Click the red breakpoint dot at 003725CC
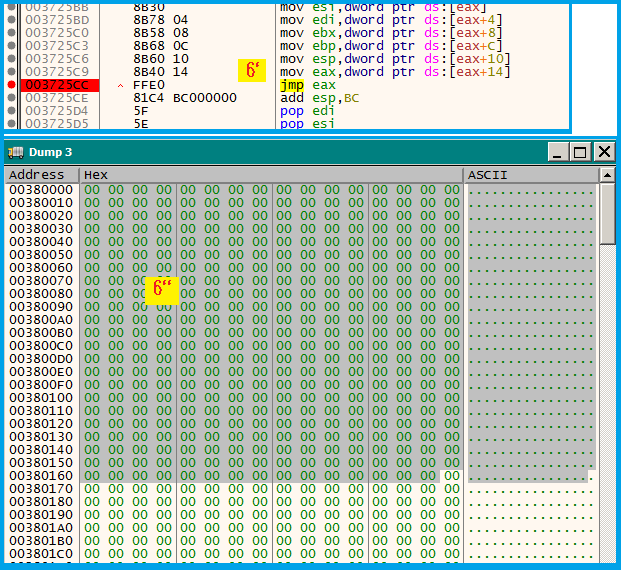621x570 pixels. [10, 85]
